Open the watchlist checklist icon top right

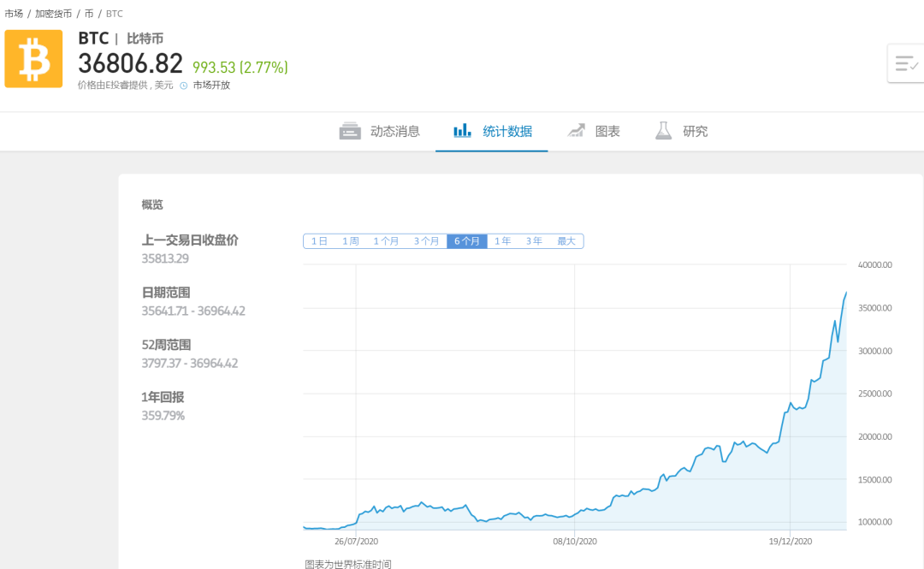[907, 62]
